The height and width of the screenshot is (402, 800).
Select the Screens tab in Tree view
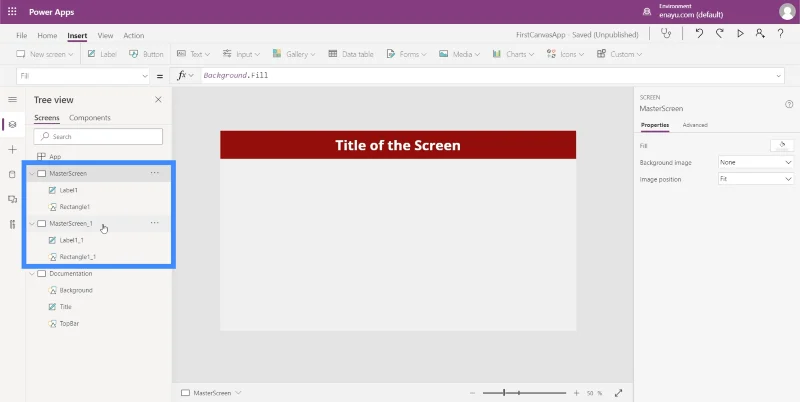(x=46, y=117)
